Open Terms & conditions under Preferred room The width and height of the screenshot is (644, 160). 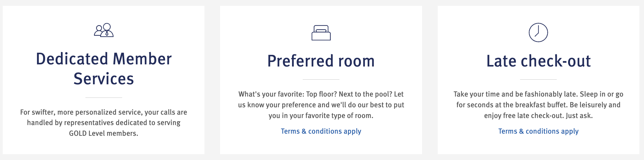pyautogui.click(x=321, y=131)
